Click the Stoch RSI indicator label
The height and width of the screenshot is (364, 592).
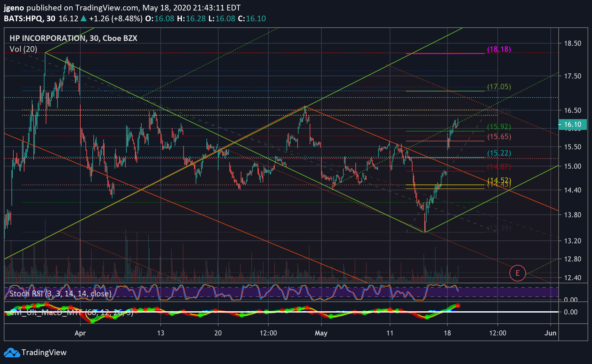(x=60, y=293)
